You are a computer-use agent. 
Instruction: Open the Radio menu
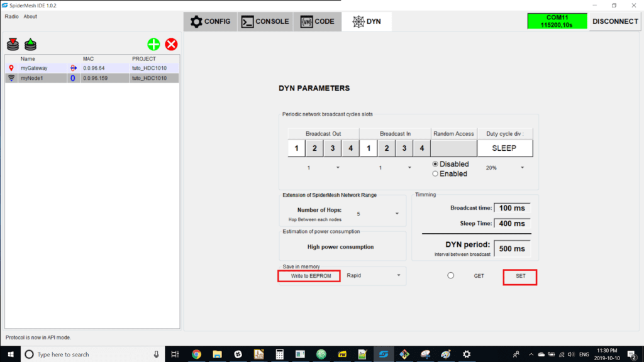[11, 16]
